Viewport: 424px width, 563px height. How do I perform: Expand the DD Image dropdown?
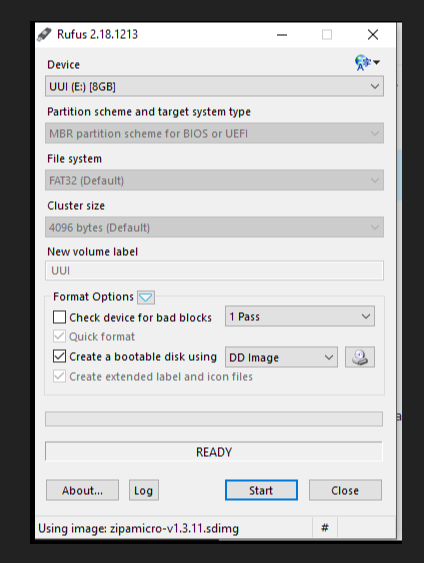click(x=281, y=357)
